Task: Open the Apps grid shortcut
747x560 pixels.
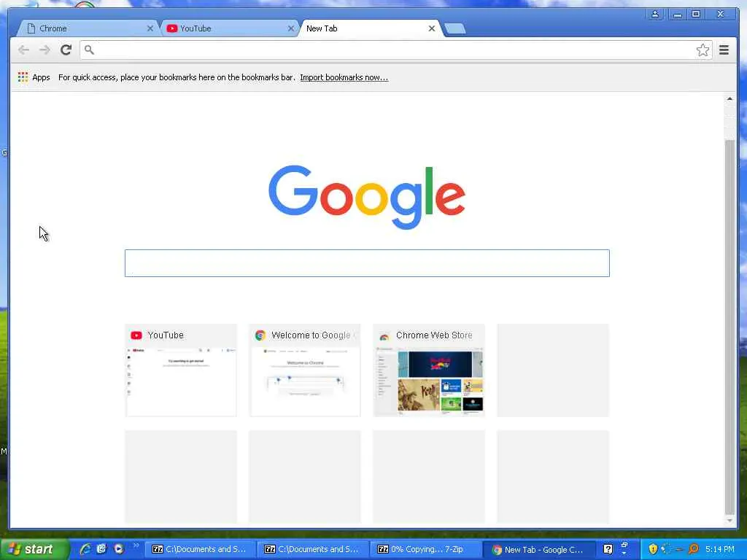Action: [x=34, y=77]
